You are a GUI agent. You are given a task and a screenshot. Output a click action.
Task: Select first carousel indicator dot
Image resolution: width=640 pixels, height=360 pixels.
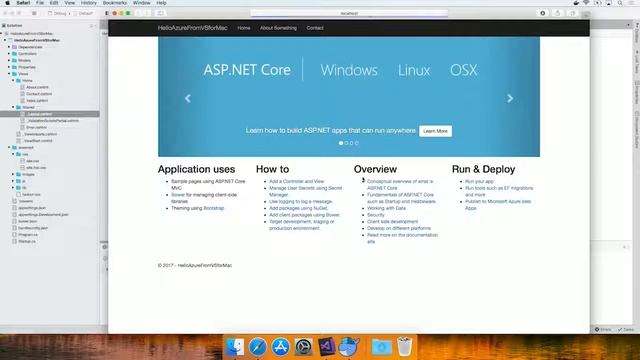click(341, 143)
